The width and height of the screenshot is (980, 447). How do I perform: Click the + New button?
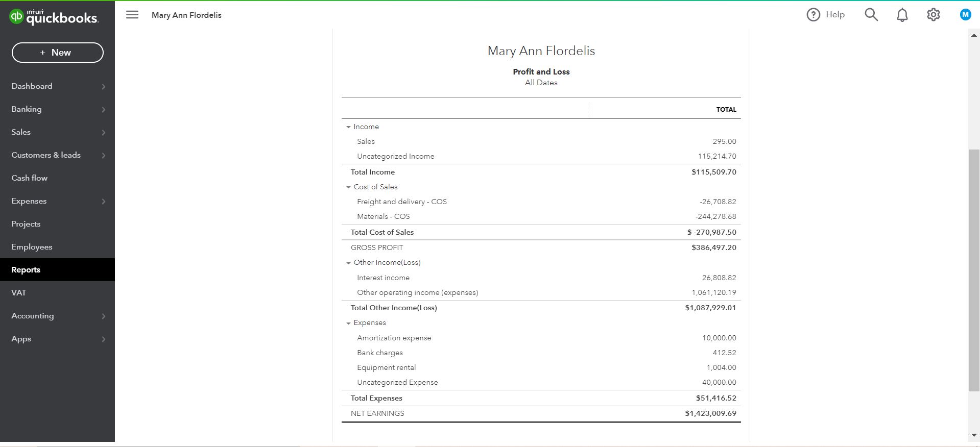pyautogui.click(x=58, y=53)
